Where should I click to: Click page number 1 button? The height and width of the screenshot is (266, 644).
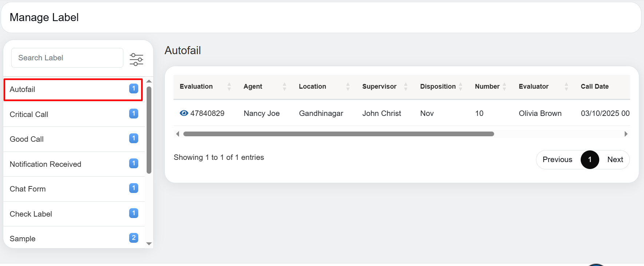coord(590,160)
